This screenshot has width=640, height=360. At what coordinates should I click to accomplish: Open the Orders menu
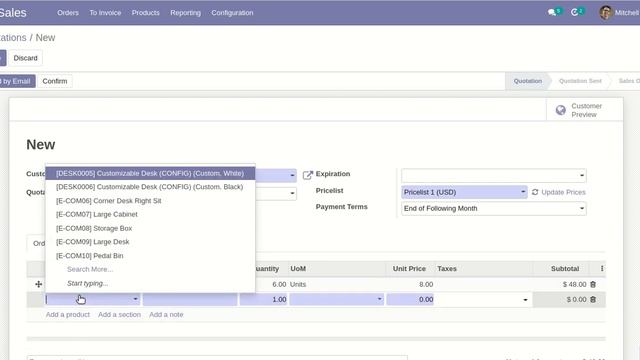pyautogui.click(x=68, y=13)
